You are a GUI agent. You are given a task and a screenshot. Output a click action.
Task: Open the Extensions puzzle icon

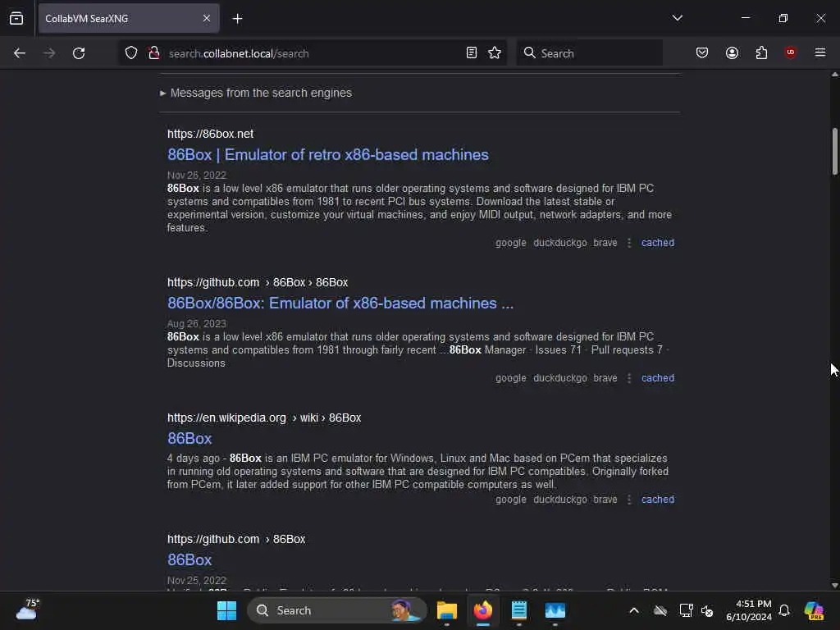coord(761,52)
